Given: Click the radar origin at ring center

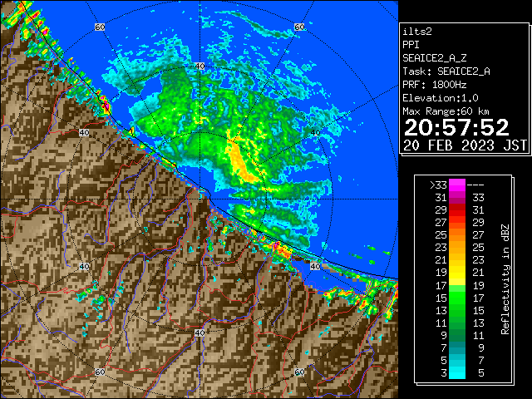Looking at the screenshot, I should click(x=199, y=199).
